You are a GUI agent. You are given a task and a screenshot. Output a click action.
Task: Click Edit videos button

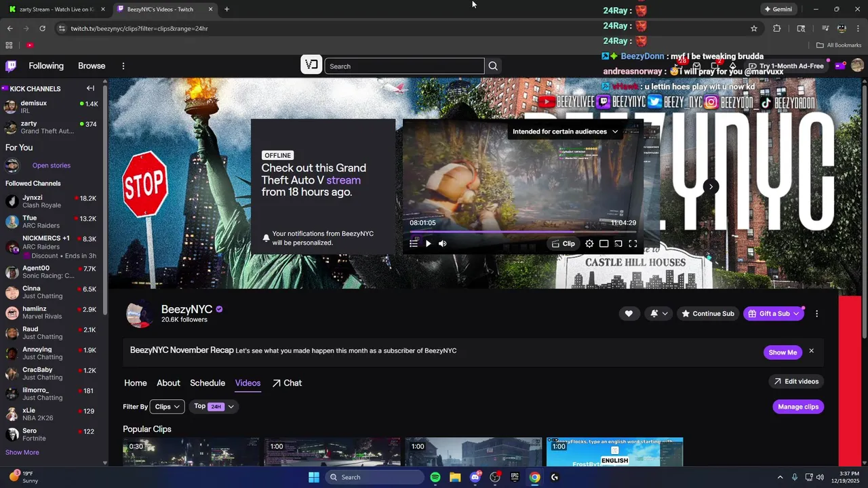click(x=796, y=382)
